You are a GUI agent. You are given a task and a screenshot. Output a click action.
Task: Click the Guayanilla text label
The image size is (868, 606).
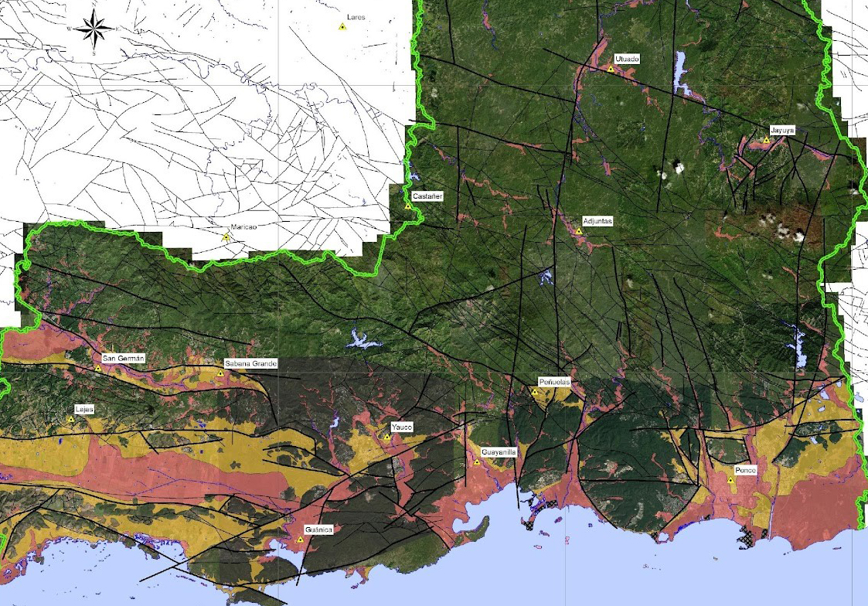point(499,451)
